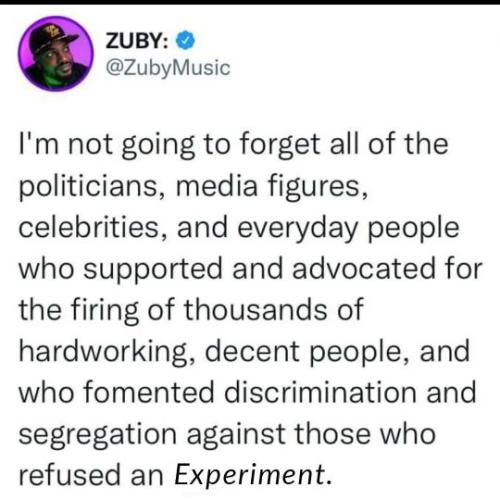Open ZUBY's profile picture avatar
500x500 pixels.
point(55,54)
